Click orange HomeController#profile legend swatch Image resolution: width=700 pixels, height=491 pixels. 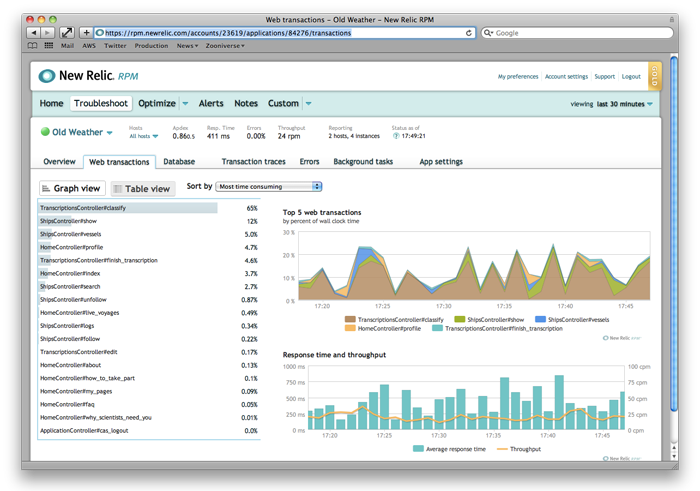click(x=350, y=328)
